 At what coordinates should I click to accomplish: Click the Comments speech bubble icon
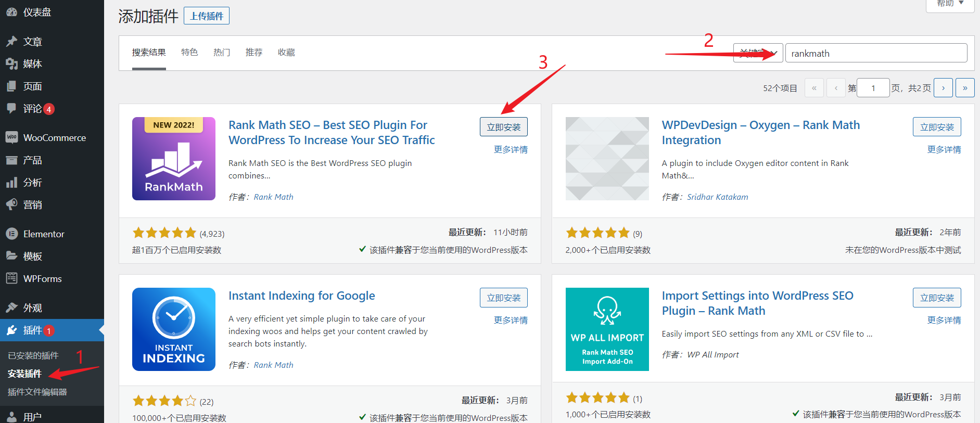tap(11, 108)
